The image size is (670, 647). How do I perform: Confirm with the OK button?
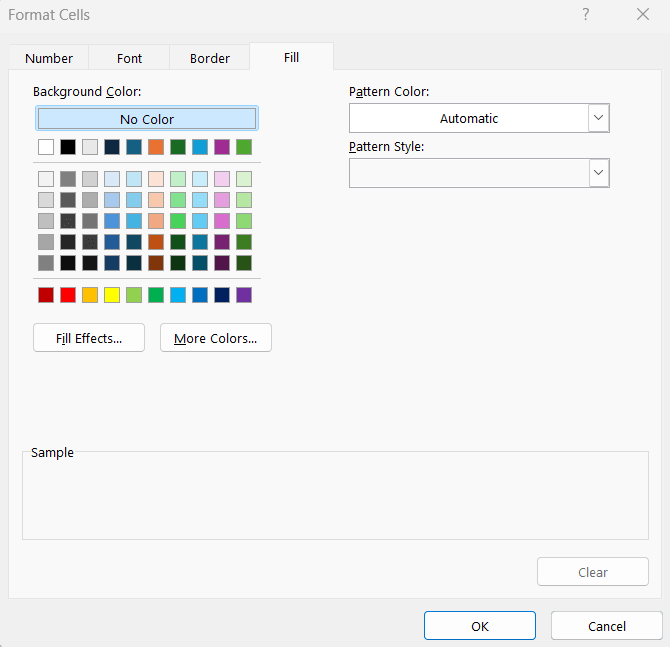pos(479,625)
